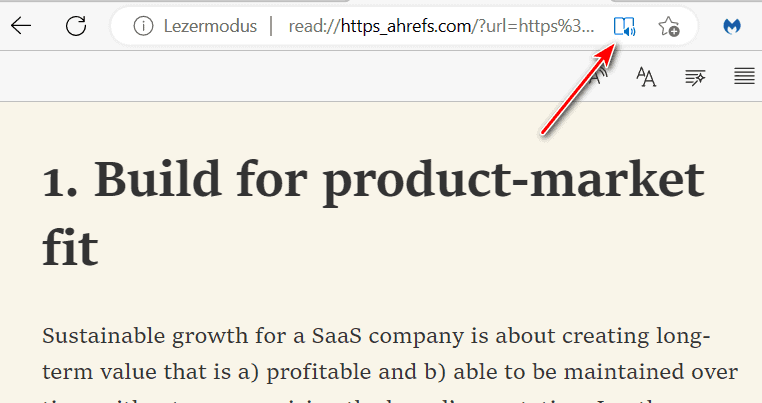762x403 pixels.
Task: Open the Malwarebytes extension icon
Action: pyautogui.click(x=732, y=26)
